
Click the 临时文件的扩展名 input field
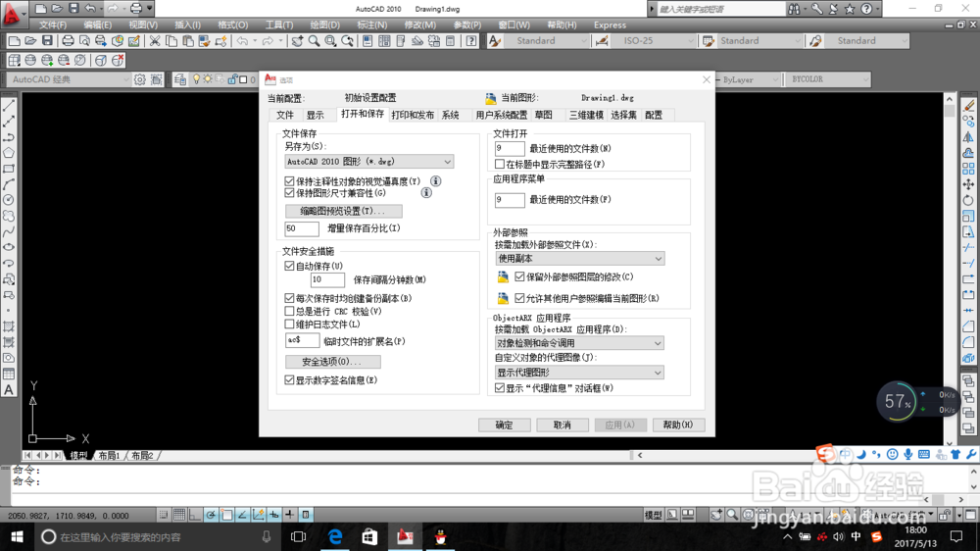tap(301, 341)
